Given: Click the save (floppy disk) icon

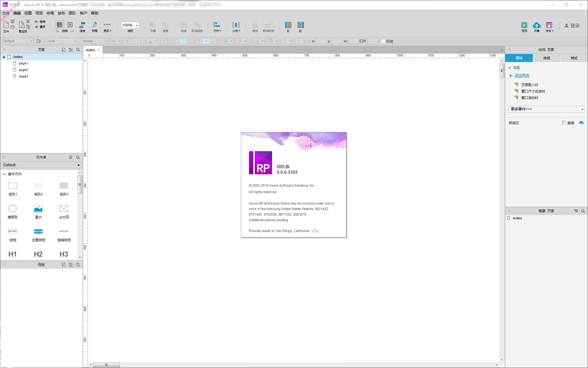Looking at the screenshot, I should (13, 21).
